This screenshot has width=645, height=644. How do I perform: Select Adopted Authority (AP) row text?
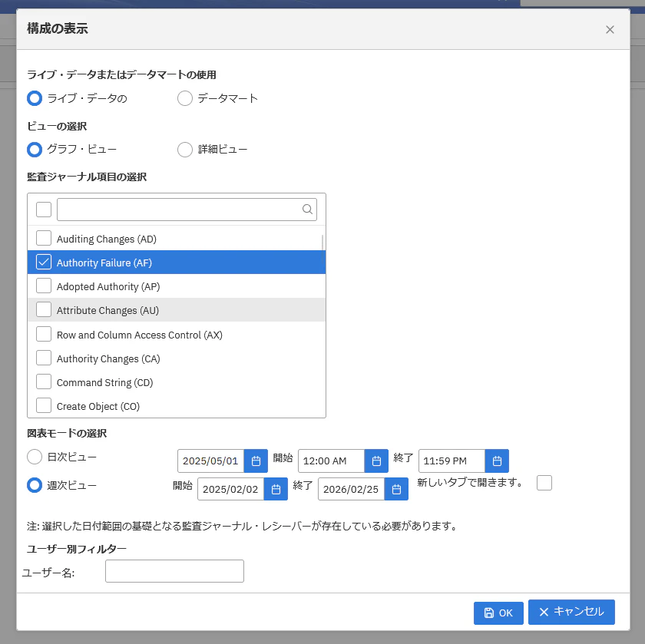pos(108,286)
